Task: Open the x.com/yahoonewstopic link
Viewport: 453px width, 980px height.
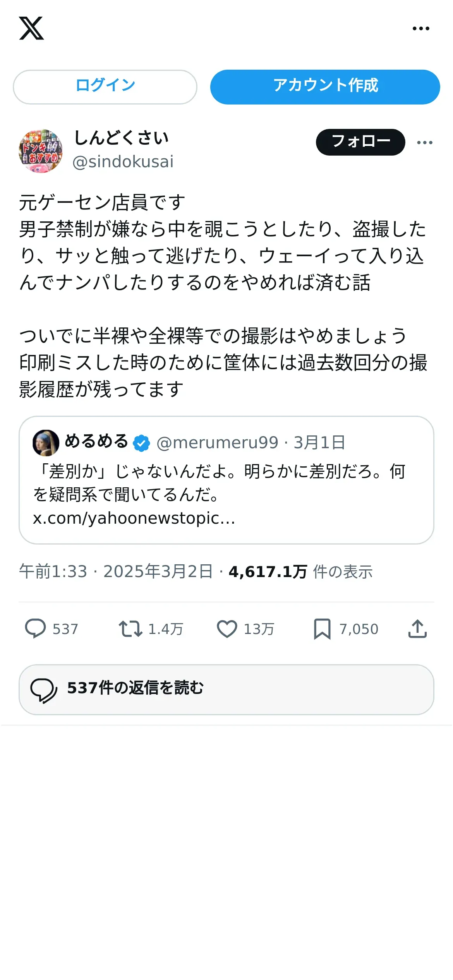Action: (134, 518)
